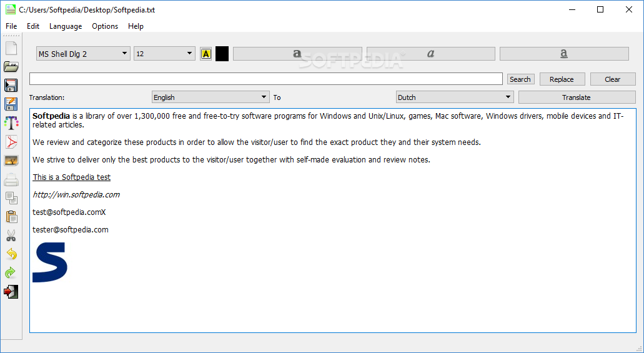644x353 pixels.
Task: Click the underlined 'This is a Softpedia test' line
Action: coord(71,177)
